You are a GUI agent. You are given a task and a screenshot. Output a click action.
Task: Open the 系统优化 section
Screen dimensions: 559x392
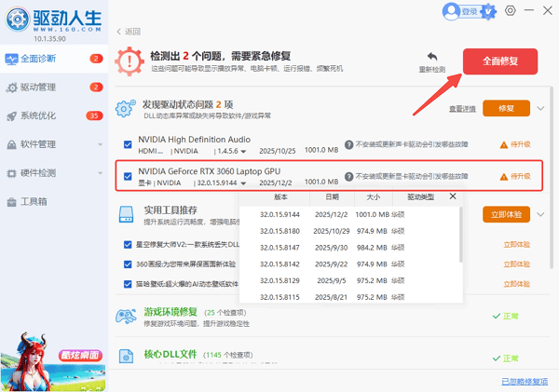pyautogui.click(x=54, y=115)
